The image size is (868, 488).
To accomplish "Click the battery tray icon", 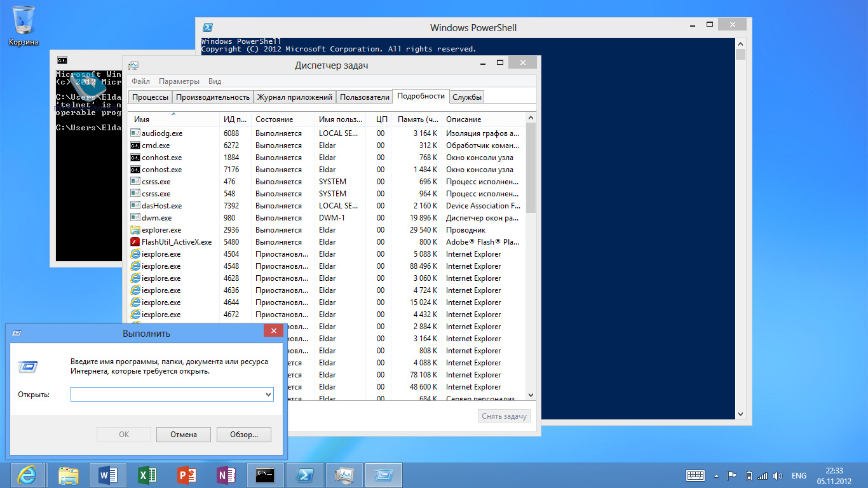I will [x=749, y=475].
